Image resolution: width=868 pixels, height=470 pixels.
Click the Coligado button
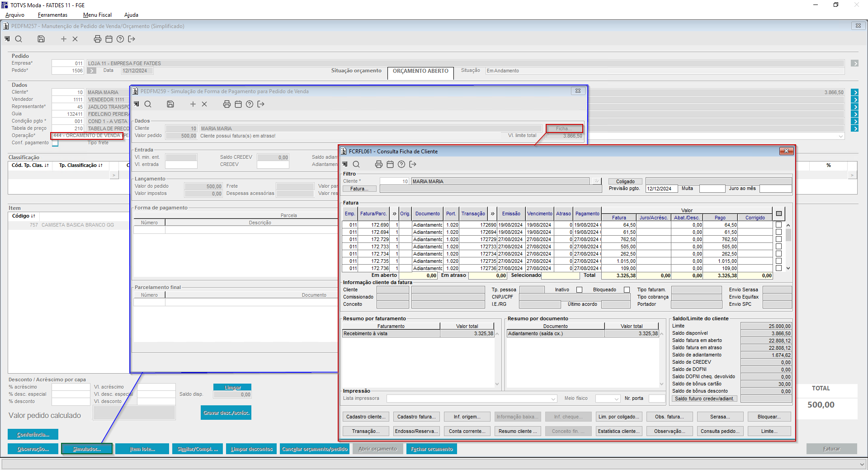point(625,181)
